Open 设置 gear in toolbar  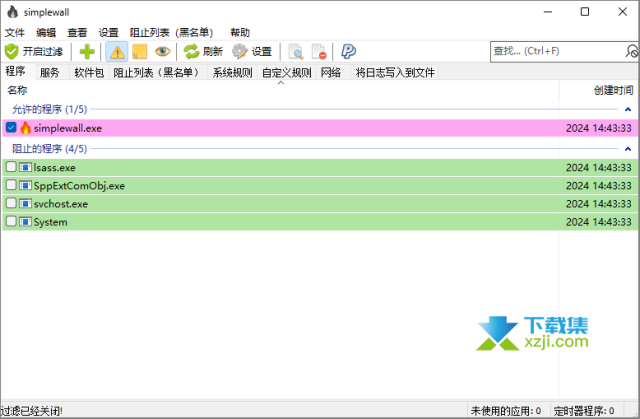click(x=252, y=51)
